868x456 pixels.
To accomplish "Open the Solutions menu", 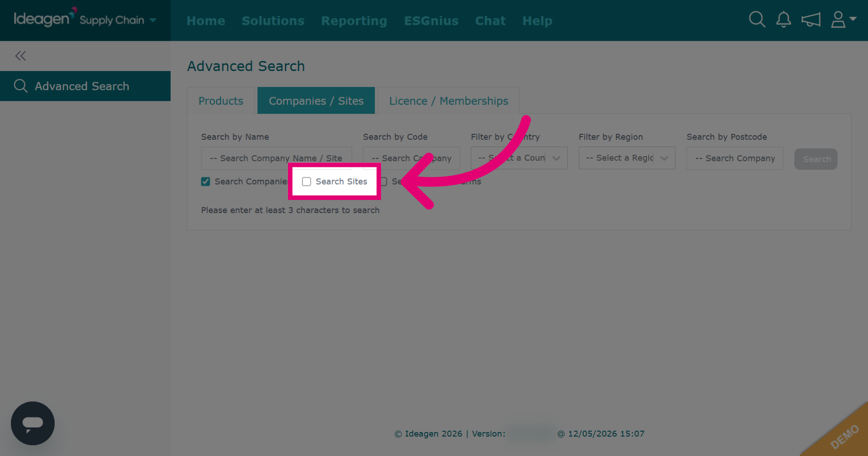I will tap(273, 21).
